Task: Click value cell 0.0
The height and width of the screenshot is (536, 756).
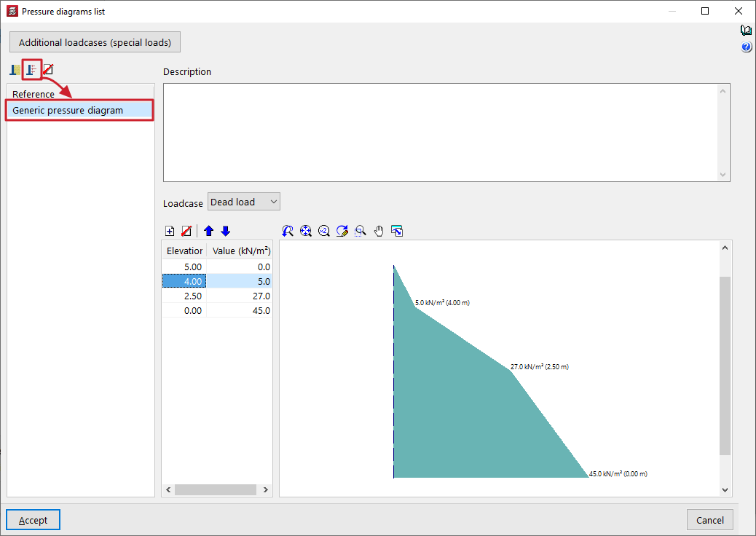Action: 240,267
